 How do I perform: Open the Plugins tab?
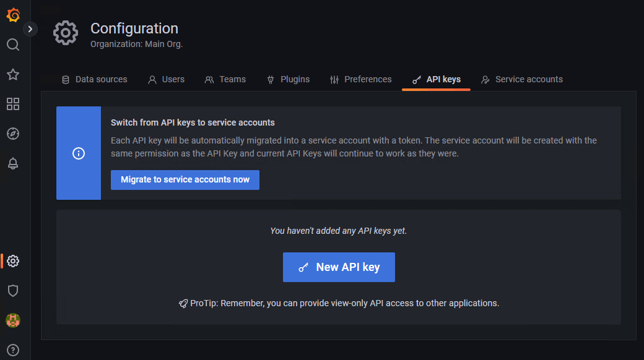click(289, 79)
